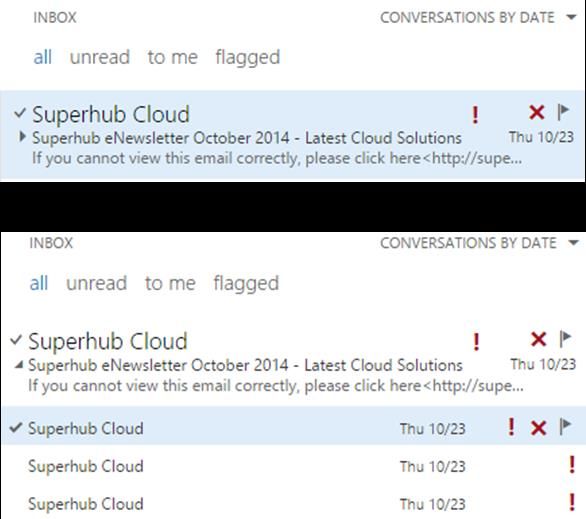
Task: Click importance mark on last Superhub Cloud message
Action: click(572, 502)
